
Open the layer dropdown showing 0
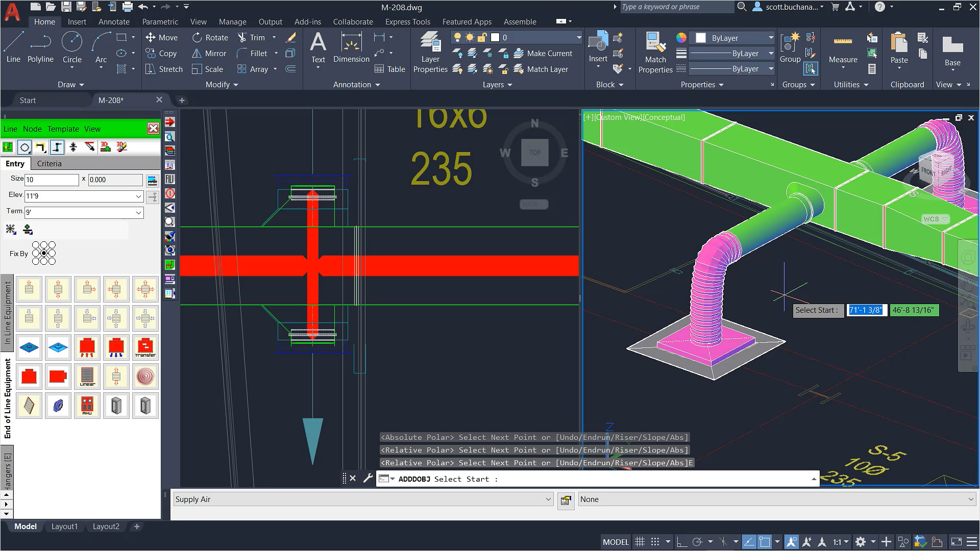(578, 37)
